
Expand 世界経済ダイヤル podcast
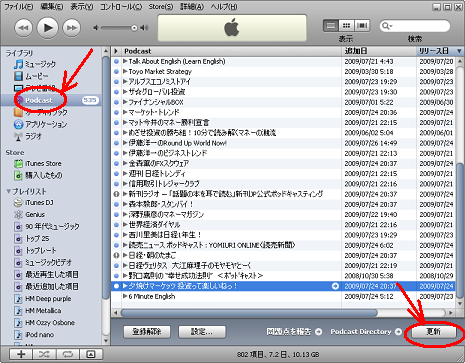pyautogui.click(x=125, y=225)
